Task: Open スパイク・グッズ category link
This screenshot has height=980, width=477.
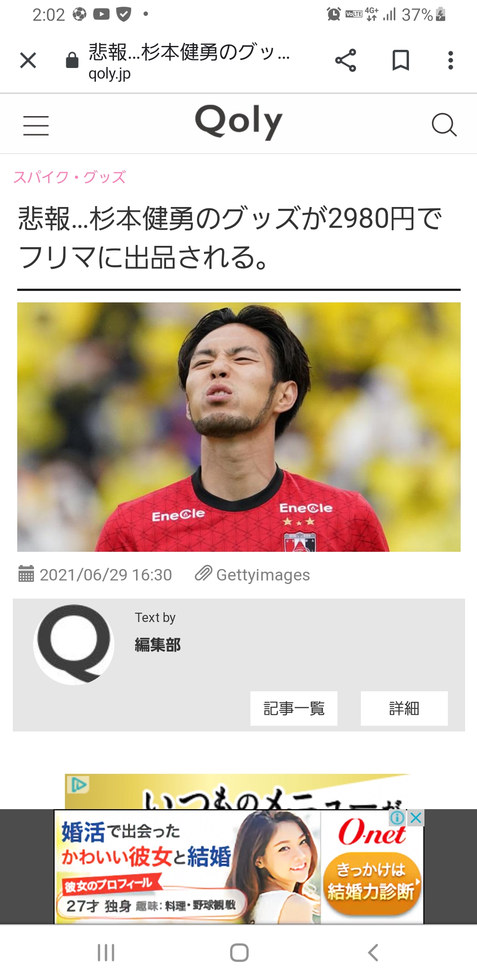Action: point(70,177)
